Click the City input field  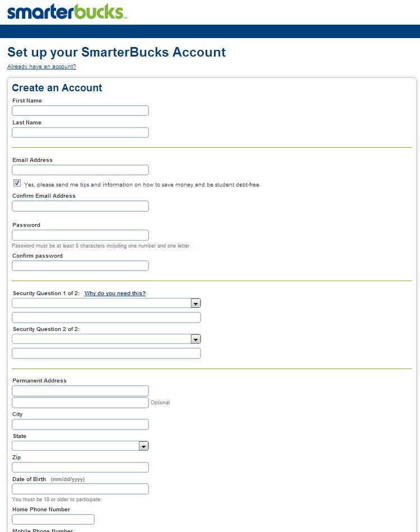(x=80, y=424)
